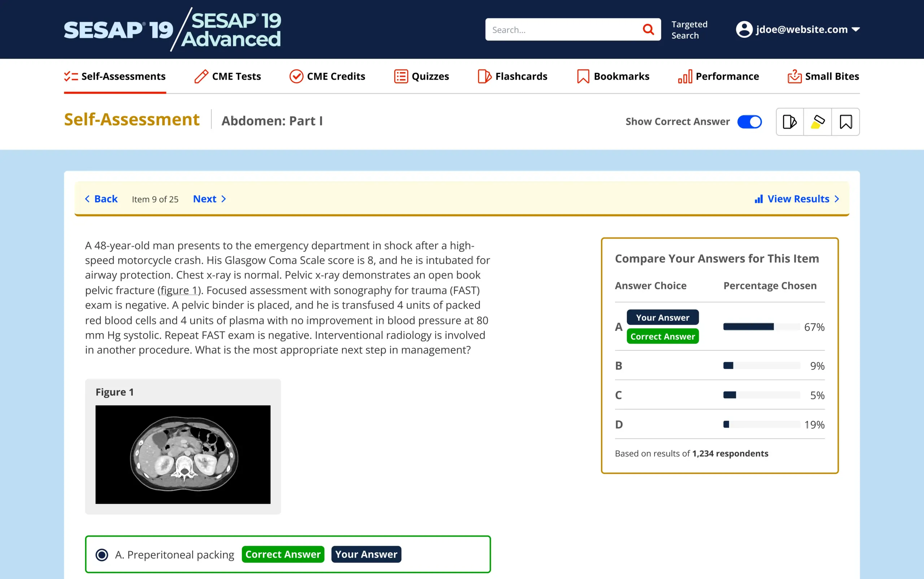Image resolution: width=924 pixels, height=579 pixels.
Task: Click the CME Credits checkmark icon
Action: [x=296, y=76]
